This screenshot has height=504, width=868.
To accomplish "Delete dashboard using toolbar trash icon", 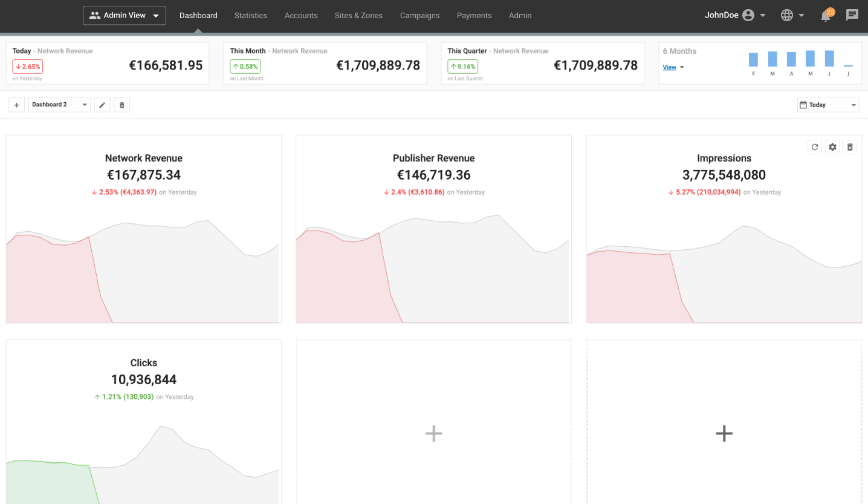I will pyautogui.click(x=121, y=105).
